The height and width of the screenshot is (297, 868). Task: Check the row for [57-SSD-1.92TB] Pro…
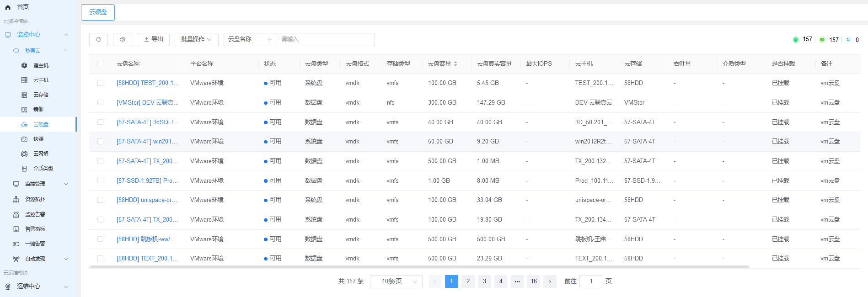(100, 180)
